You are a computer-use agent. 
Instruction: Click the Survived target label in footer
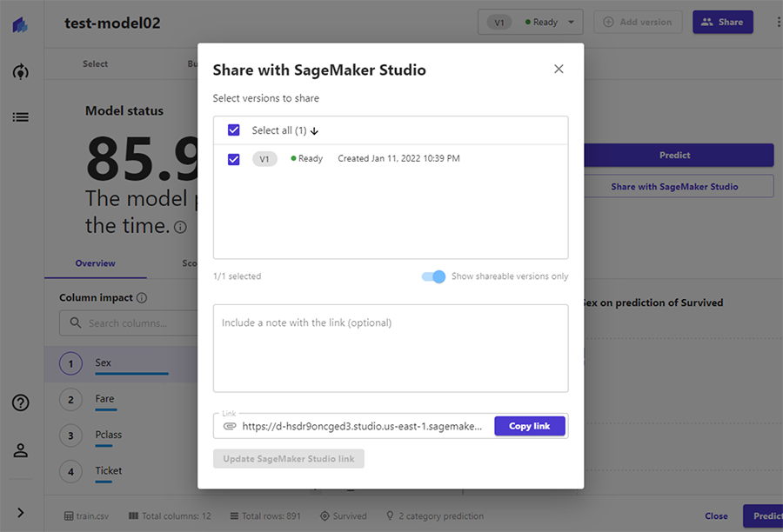click(344, 516)
